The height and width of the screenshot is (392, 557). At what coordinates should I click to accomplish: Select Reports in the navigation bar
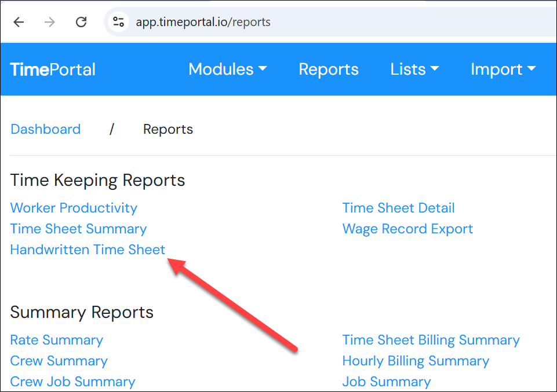click(x=329, y=69)
